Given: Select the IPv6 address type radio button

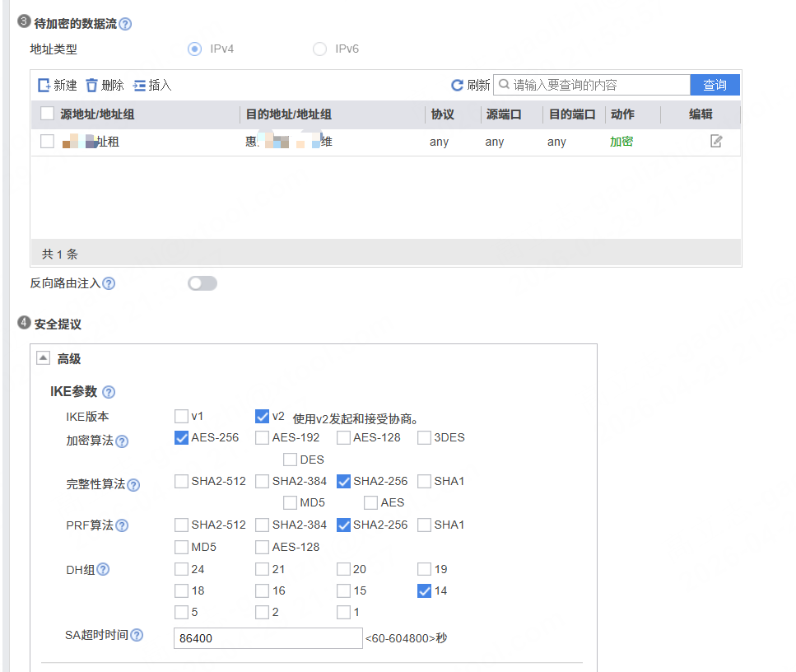Looking at the screenshot, I should 319,49.
